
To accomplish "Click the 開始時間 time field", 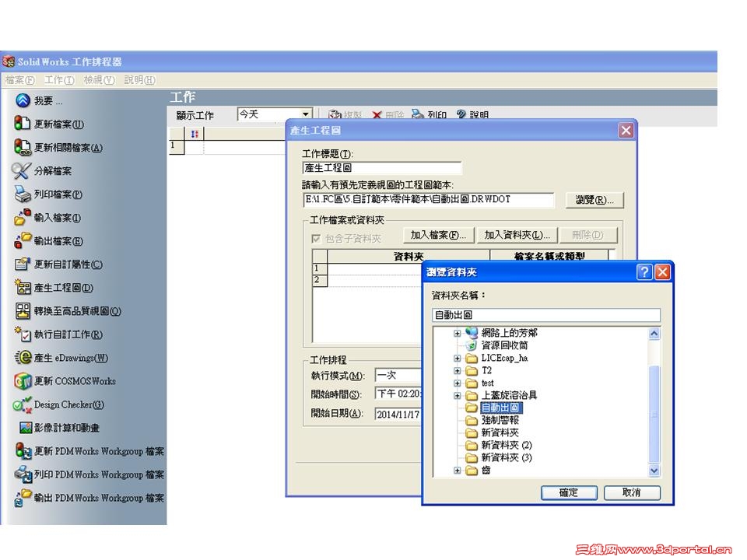I will pos(398,394).
